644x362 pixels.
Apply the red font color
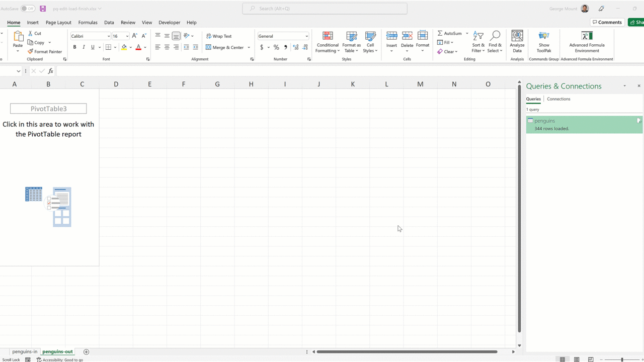[138, 47]
